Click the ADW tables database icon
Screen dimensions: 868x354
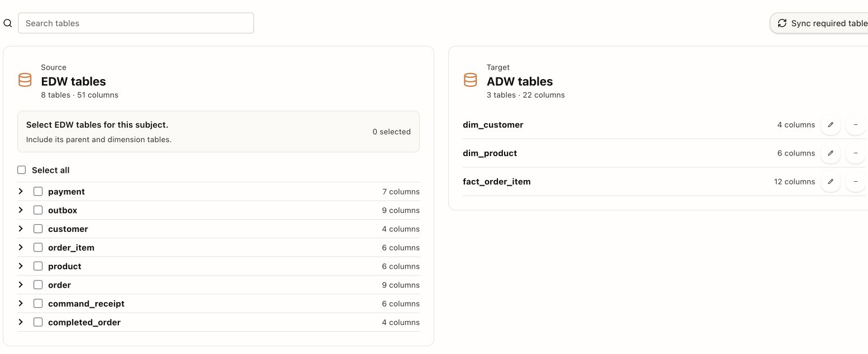click(x=471, y=80)
